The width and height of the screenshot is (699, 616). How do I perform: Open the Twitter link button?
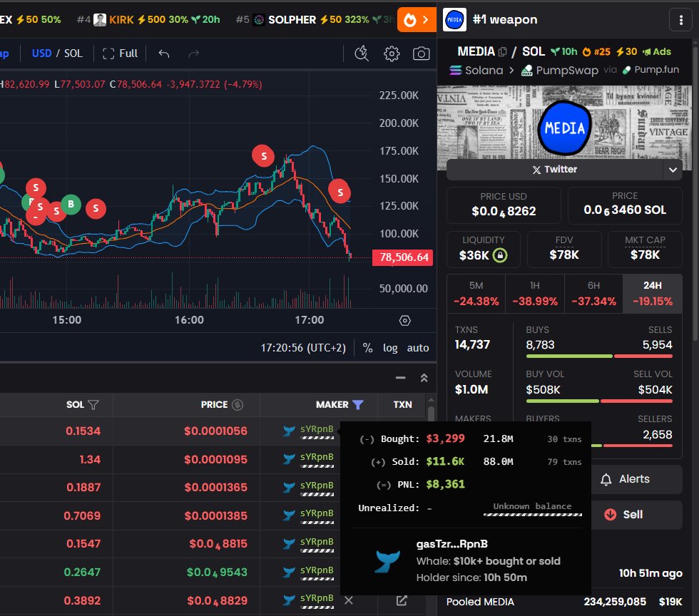click(555, 170)
